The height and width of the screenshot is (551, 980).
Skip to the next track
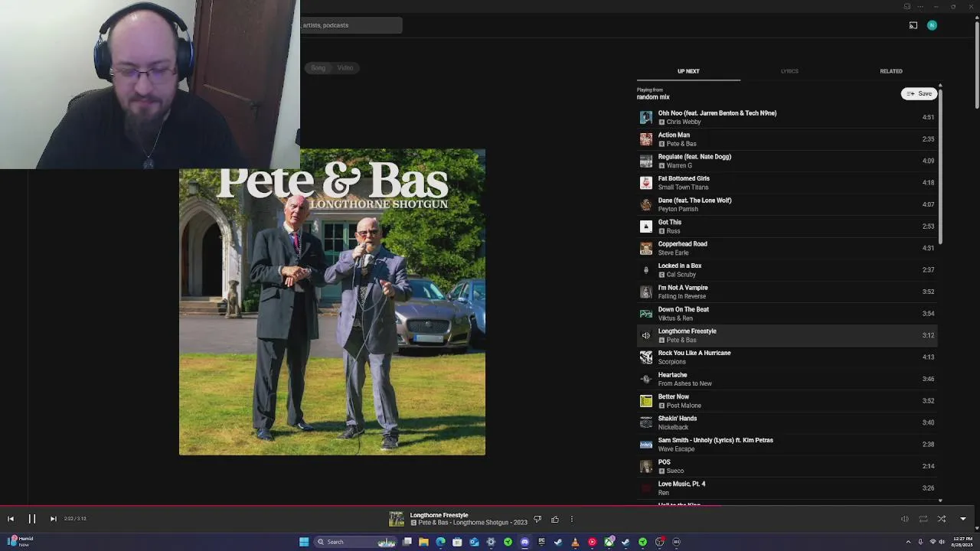point(53,519)
